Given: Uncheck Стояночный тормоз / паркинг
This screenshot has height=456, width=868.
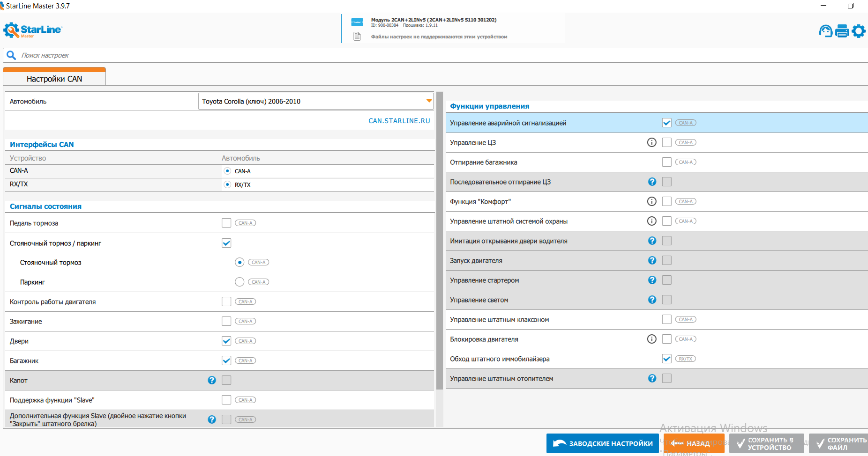Looking at the screenshot, I should [x=226, y=243].
